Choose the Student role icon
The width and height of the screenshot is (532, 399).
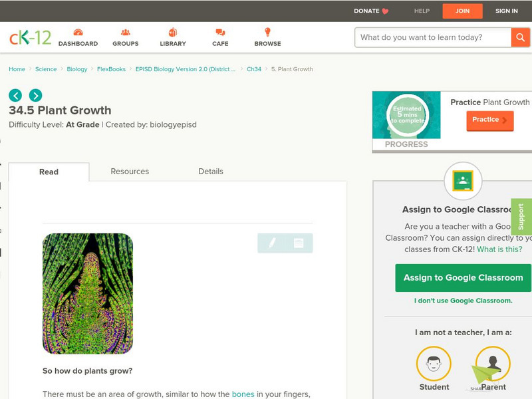point(434,363)
